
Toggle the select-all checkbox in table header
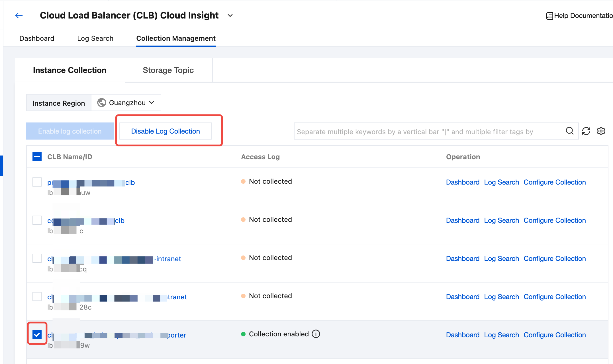pyautogui.click(x=37, y=157)
